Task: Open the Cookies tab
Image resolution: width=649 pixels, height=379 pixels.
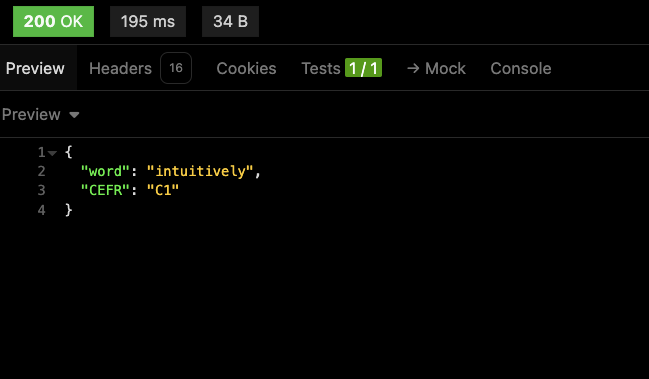Action: click(x=246, y=68)
